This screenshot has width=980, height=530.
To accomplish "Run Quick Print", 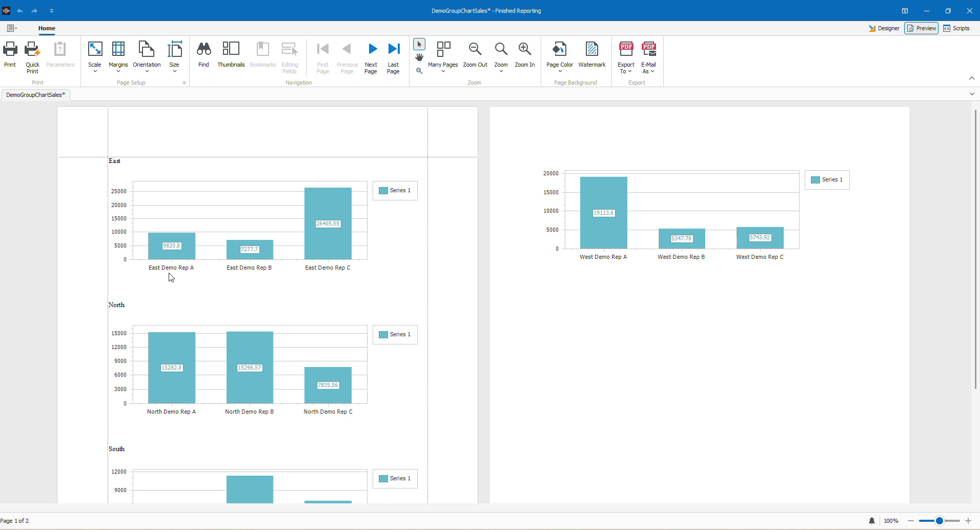I will pyautogui.click(x=32, y=57).
